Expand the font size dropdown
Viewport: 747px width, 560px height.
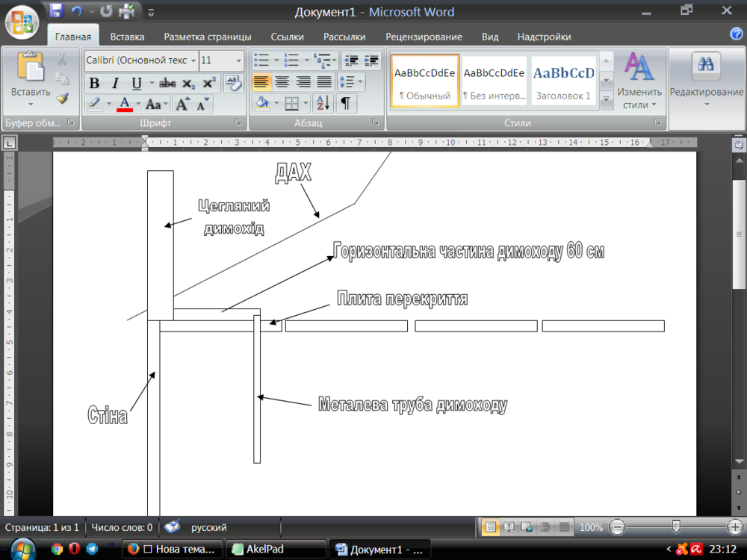pos(239,60)
